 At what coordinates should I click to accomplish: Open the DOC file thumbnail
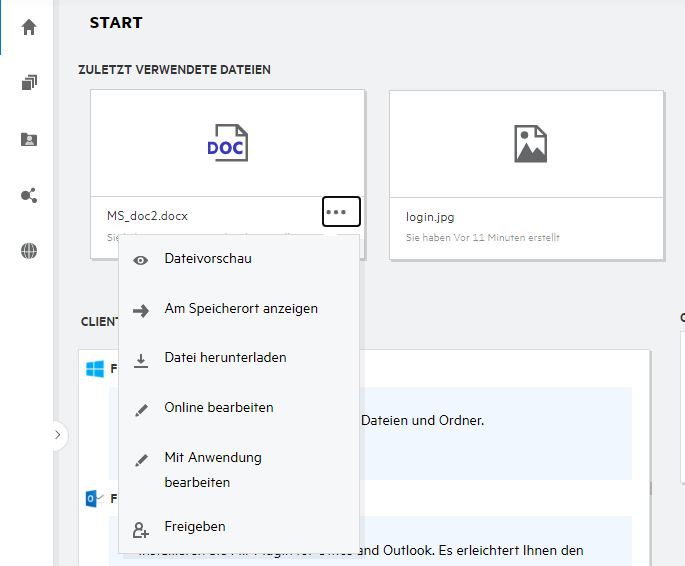point(227,144)
